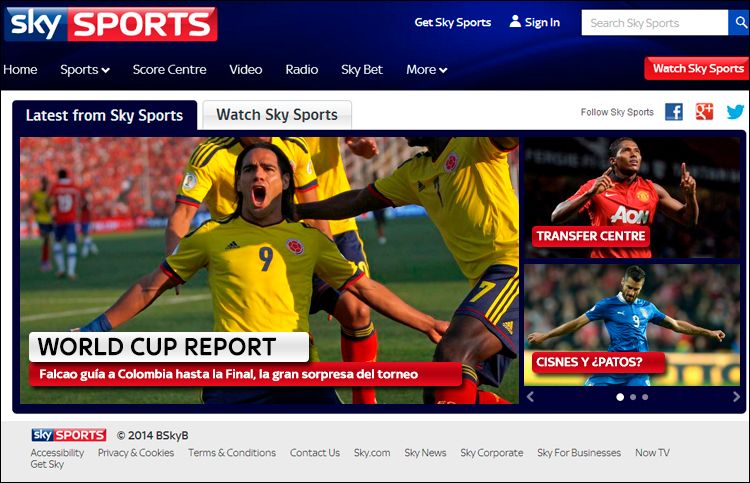
Task: Go to Home in navigation bar
Action: coord(20,70)
